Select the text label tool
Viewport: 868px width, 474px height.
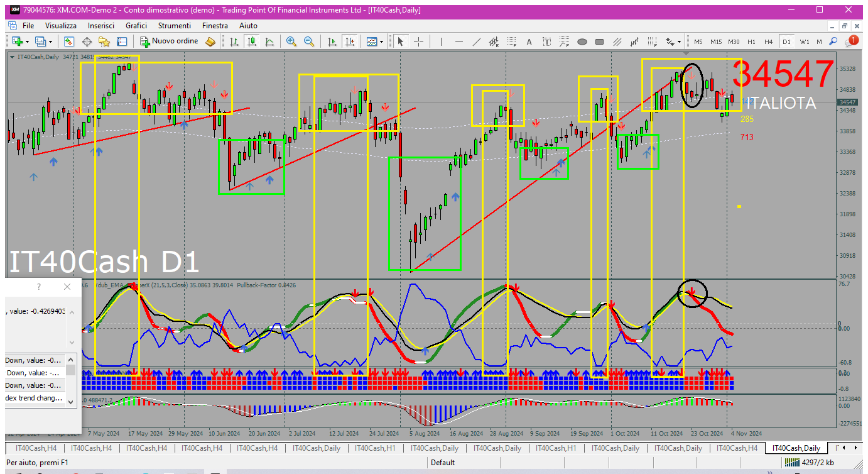547,41
